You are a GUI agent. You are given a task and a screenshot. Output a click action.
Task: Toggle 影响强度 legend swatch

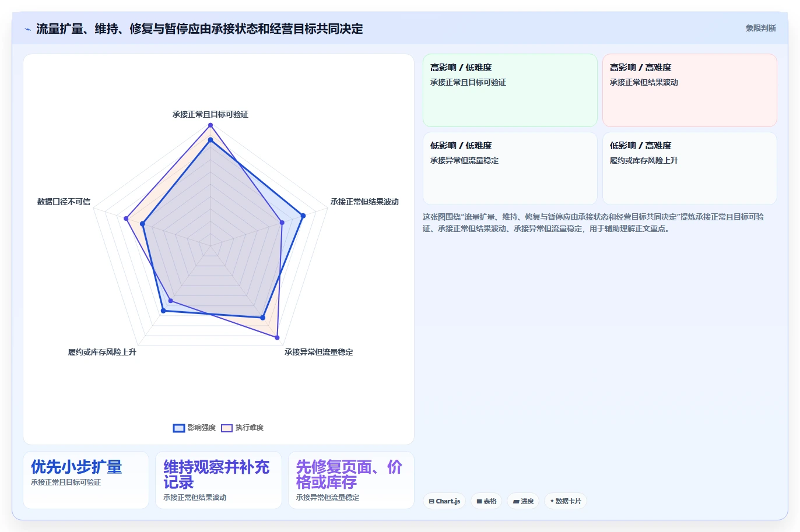click(x=179, y=428)
